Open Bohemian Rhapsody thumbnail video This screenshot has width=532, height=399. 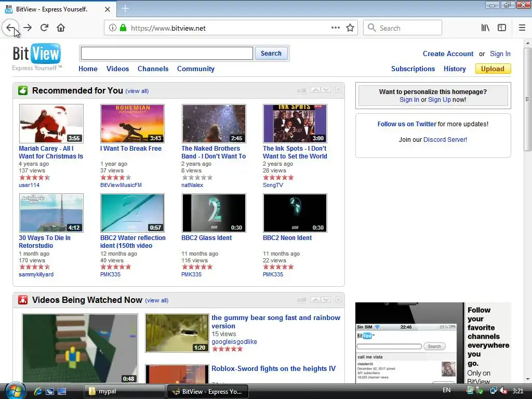(132, 124)
